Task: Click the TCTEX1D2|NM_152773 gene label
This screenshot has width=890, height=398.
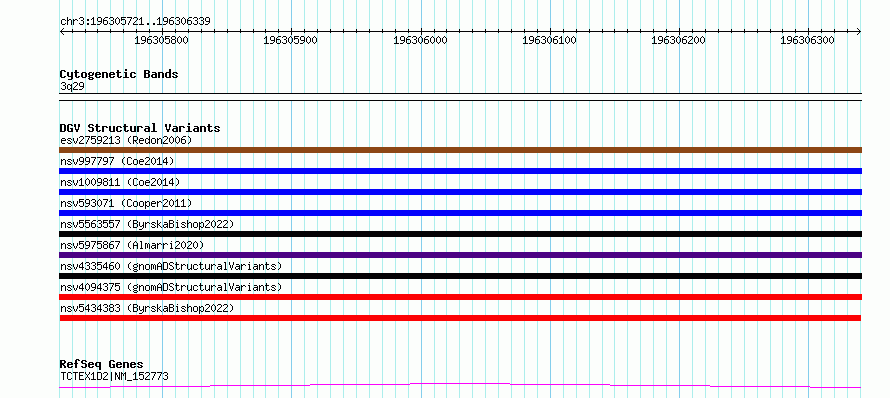Action: pos(114,376)
